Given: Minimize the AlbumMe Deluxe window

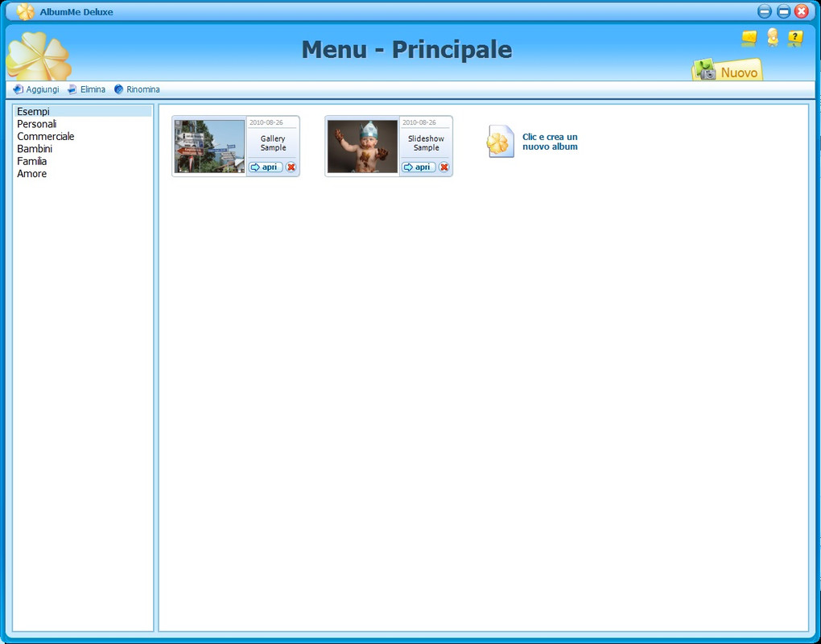Looking at the screenshot, I should (x=765, y=11).
